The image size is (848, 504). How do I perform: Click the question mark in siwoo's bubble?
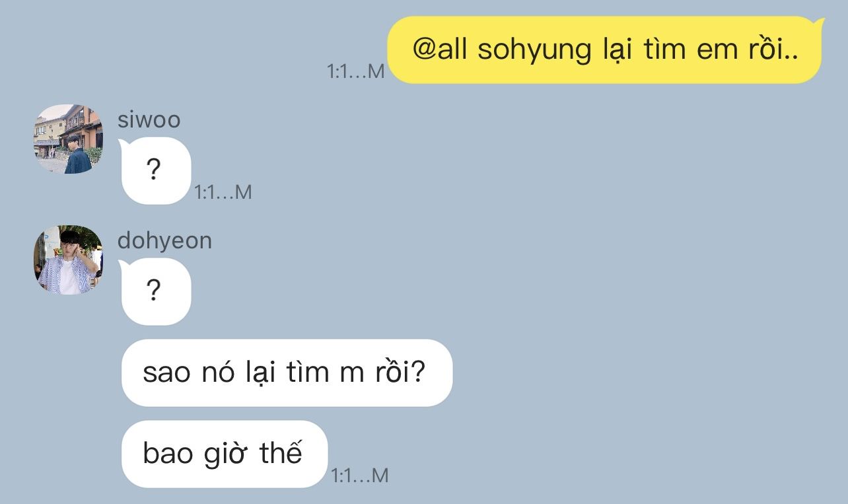[x=153, y=170]
